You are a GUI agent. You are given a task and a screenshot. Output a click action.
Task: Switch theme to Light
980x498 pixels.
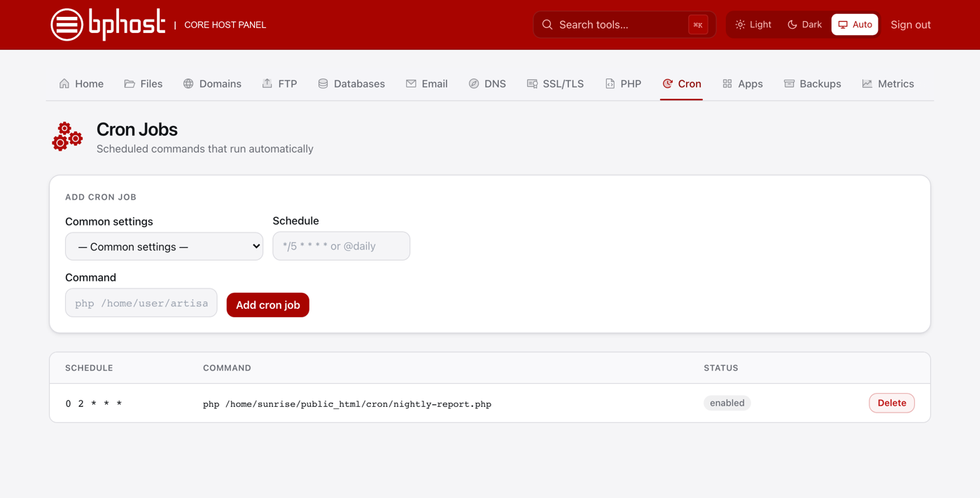pyautogui.click(x=753, y=25)
